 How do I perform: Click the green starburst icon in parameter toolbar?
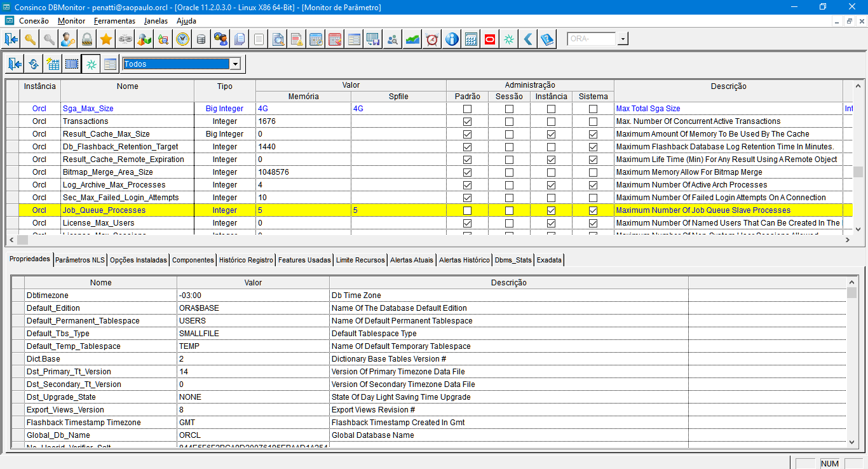click(x=91, y=64)
